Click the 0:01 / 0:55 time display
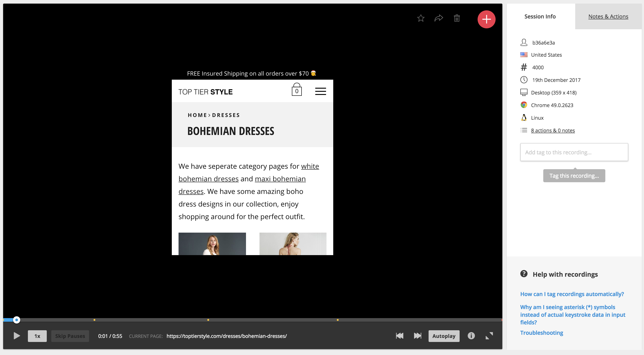The image size is (644, 355). coord(110,336)
